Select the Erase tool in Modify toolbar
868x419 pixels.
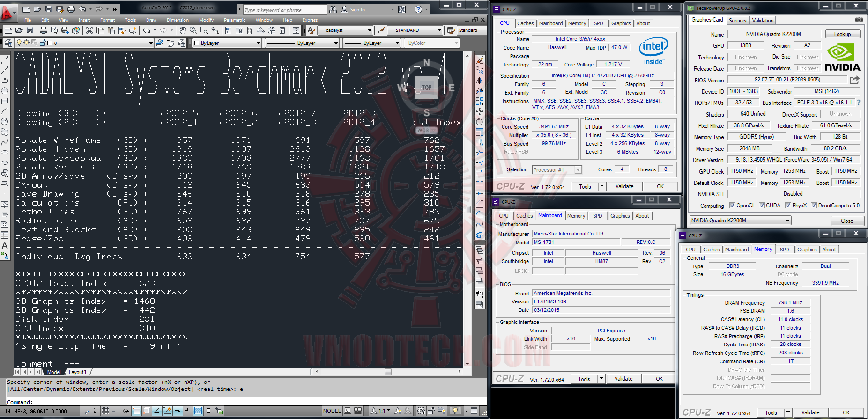coord(480,60)
